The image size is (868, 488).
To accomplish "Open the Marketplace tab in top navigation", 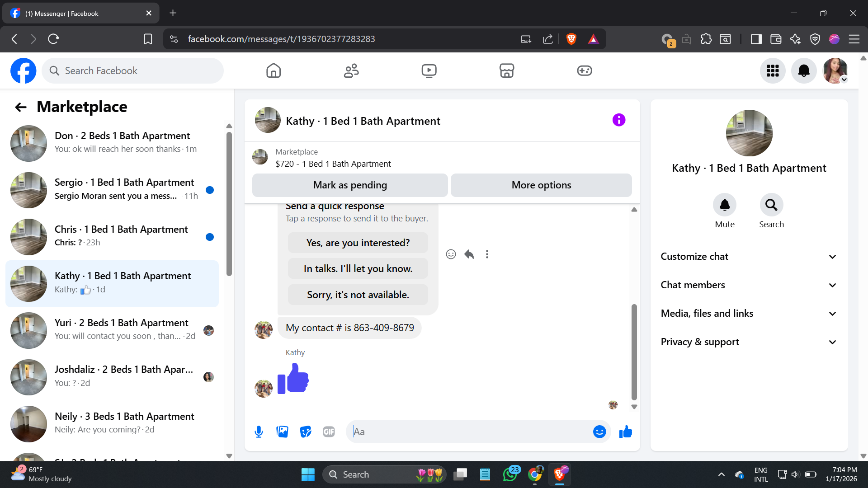I will coord(506,71).
